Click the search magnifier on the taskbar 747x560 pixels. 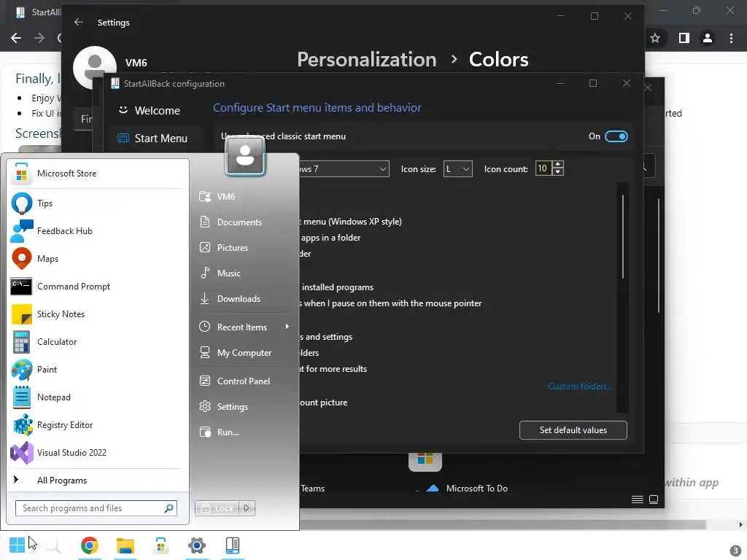click(x=53, y=545)
